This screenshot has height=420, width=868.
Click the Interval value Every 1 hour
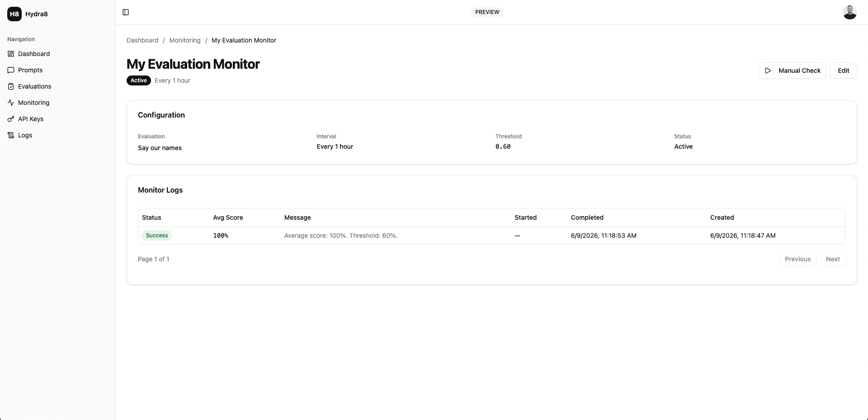335,146
